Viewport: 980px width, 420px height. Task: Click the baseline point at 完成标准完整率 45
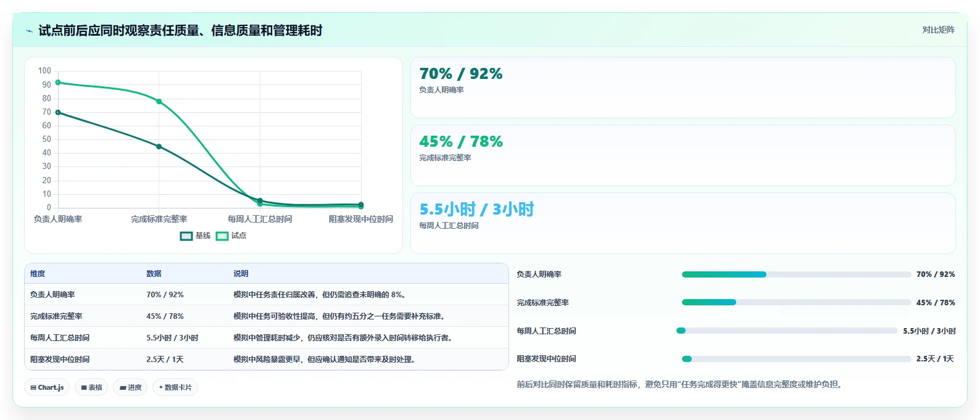point(159,146)
